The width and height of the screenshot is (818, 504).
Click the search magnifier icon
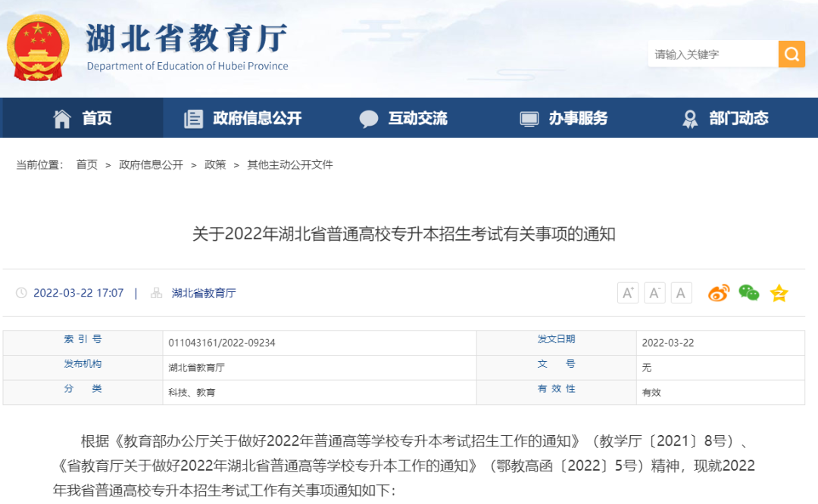(791, 54)
